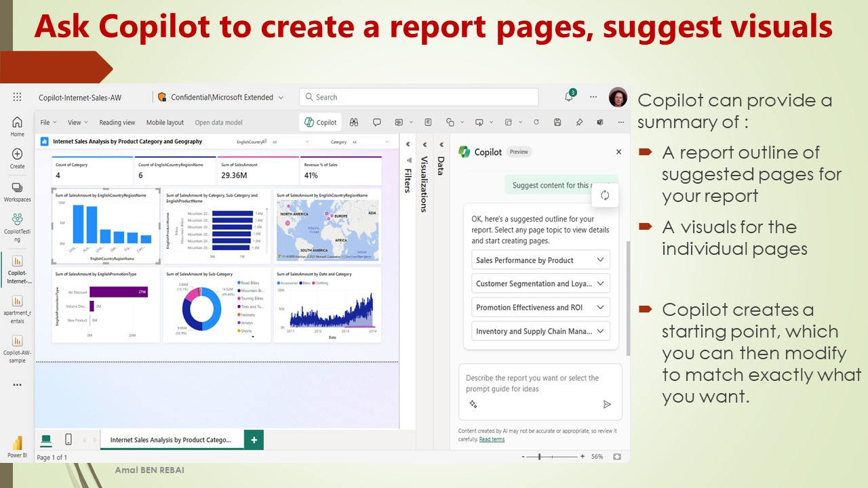The image size is (868, 488).
Task: Click the Read terms link
Action: [492, 439]
